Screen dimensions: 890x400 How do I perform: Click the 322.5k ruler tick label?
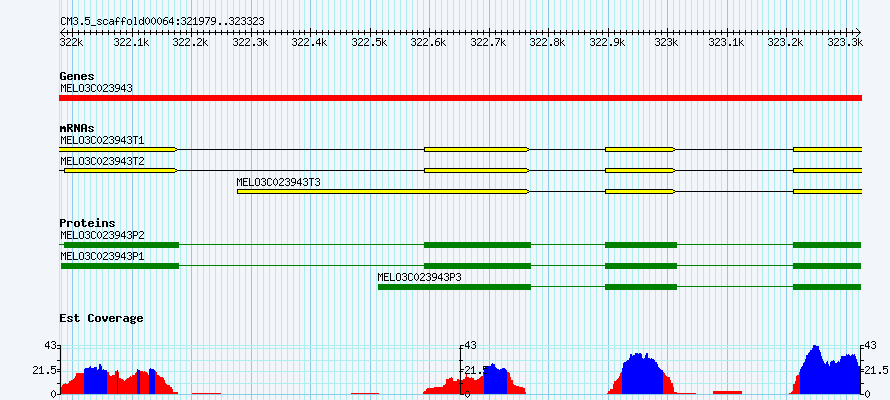pyautogui.click(x=368, y=42)
